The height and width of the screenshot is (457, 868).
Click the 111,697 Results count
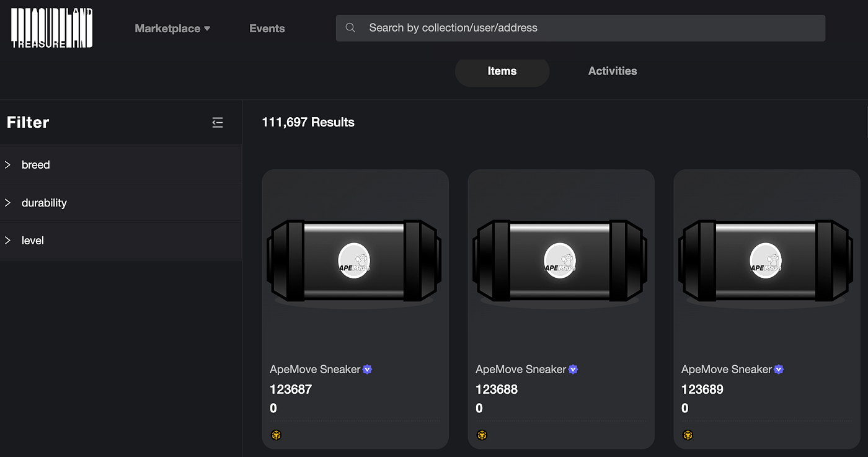(x=308, y=122)
